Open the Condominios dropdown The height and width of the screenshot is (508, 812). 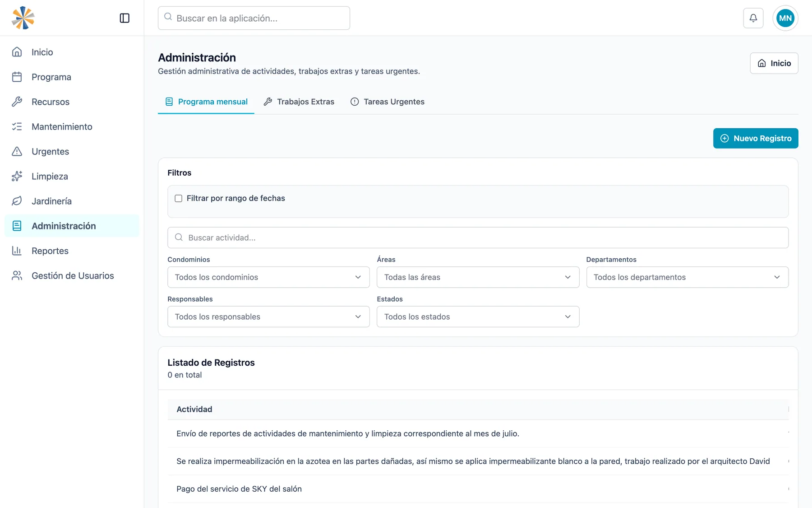coord(268,277)
